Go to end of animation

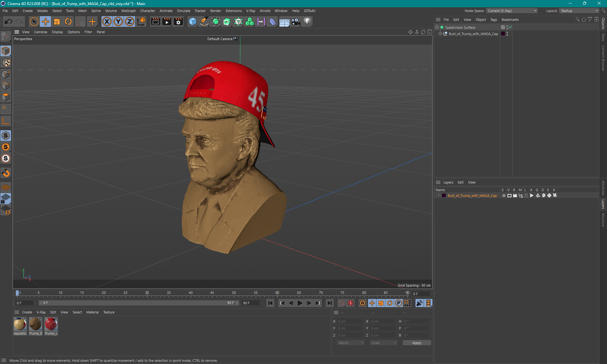(x=329, y=303)
